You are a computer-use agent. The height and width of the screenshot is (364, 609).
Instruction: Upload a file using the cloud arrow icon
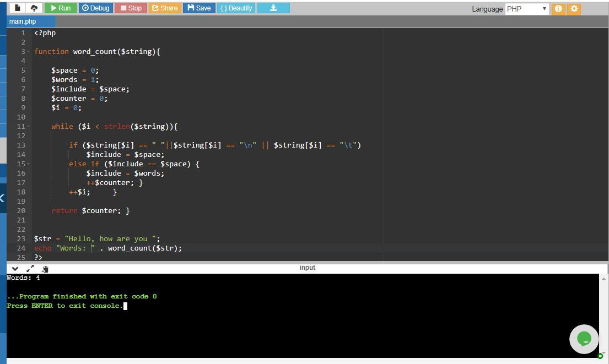(34, 8)
